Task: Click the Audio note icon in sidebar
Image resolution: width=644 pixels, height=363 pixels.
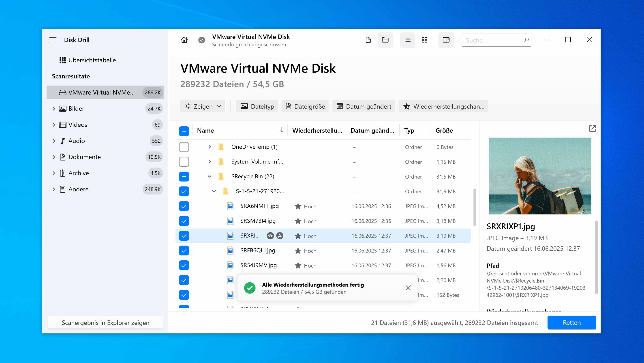Action: (62, 141)
